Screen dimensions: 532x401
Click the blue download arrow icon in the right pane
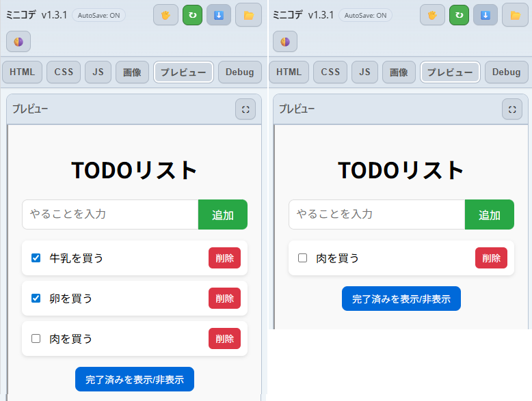tap(486, 14)
